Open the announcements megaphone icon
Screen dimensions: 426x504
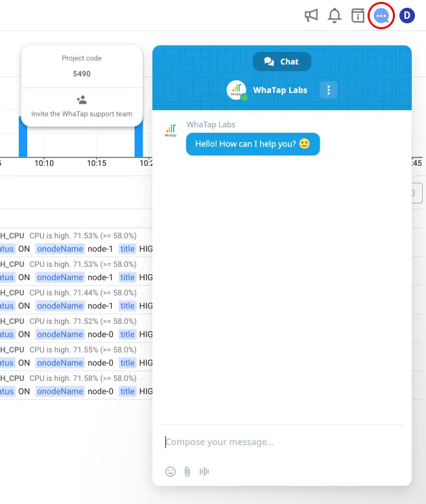tap(311, 16)
